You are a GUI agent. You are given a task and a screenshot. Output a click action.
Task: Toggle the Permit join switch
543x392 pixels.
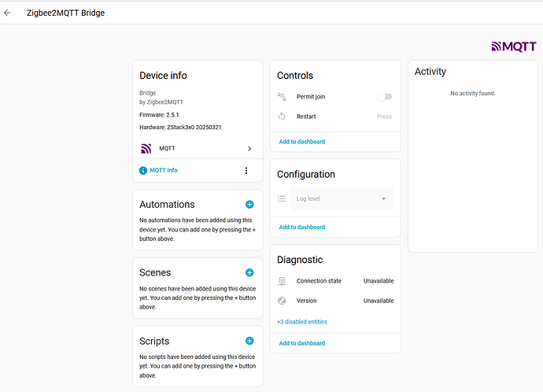click(x=384, y=97)
